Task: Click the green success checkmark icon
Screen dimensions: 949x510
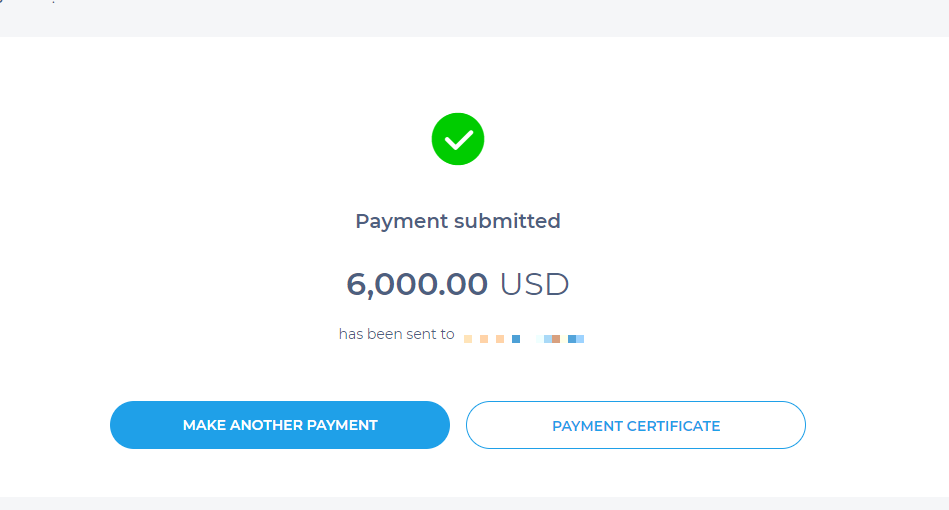Action: click(458, 139)
